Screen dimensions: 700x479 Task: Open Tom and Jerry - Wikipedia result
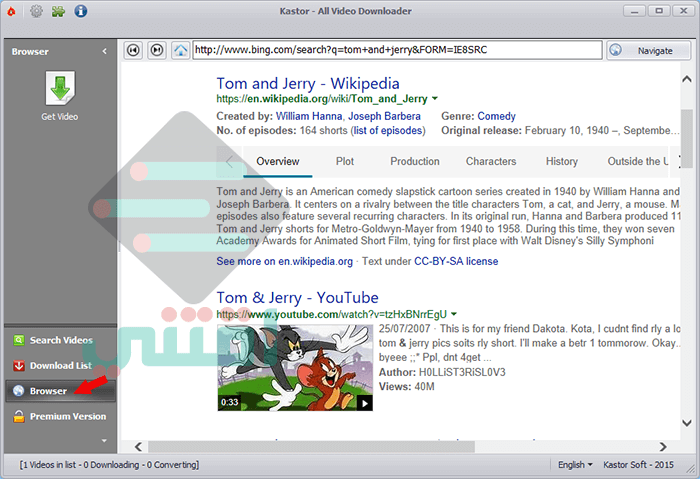pos(308,83)
